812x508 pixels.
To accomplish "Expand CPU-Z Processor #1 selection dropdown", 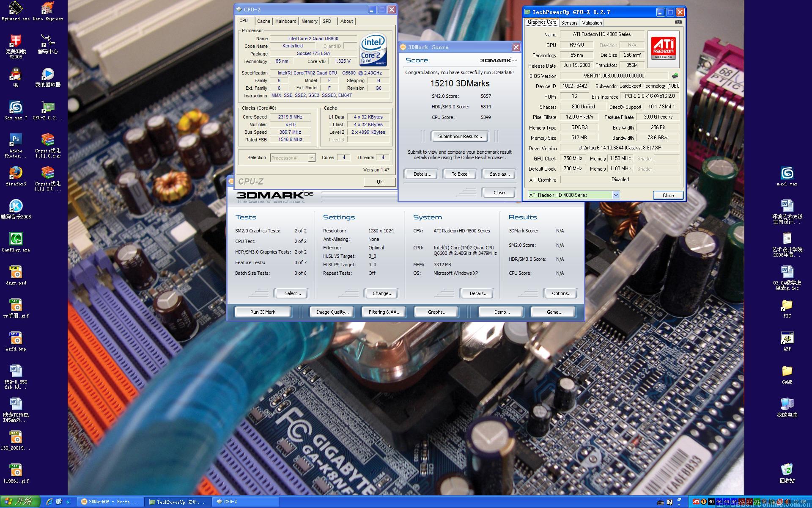I will pos(312,158).
